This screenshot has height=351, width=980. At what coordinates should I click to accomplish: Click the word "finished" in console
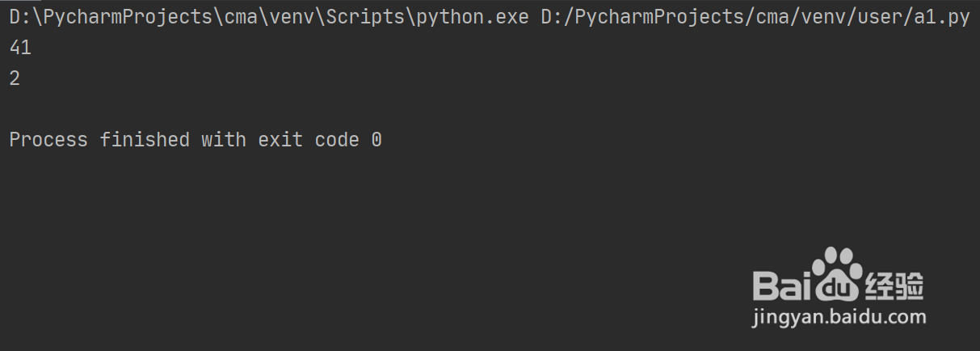tap(145, 140)
